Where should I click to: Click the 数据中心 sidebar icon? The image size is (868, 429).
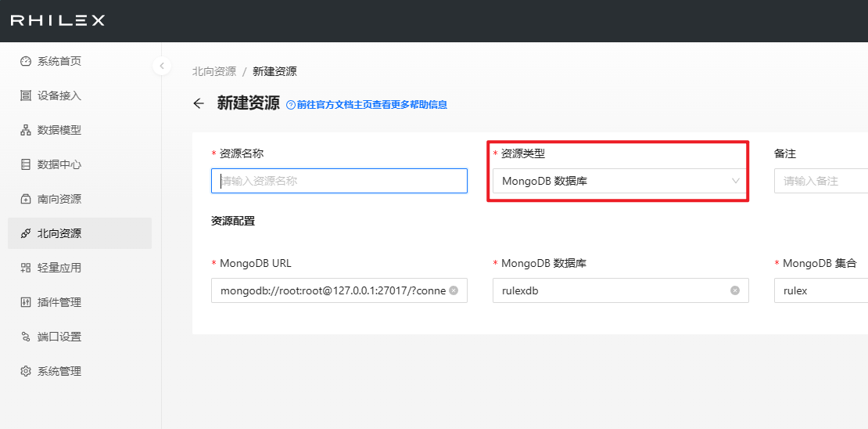(26, 164)
